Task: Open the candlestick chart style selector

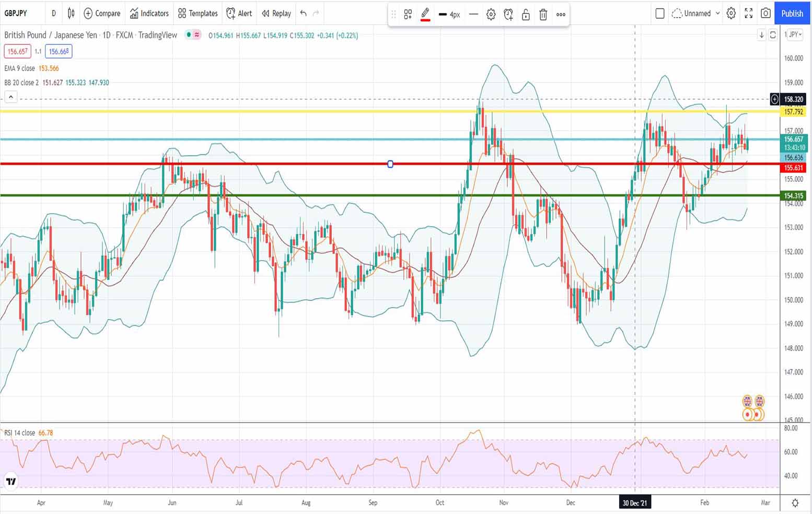Action: point(71,14)
